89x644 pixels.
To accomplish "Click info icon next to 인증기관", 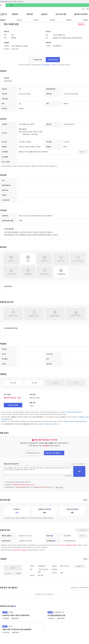I will click(52, 536).
